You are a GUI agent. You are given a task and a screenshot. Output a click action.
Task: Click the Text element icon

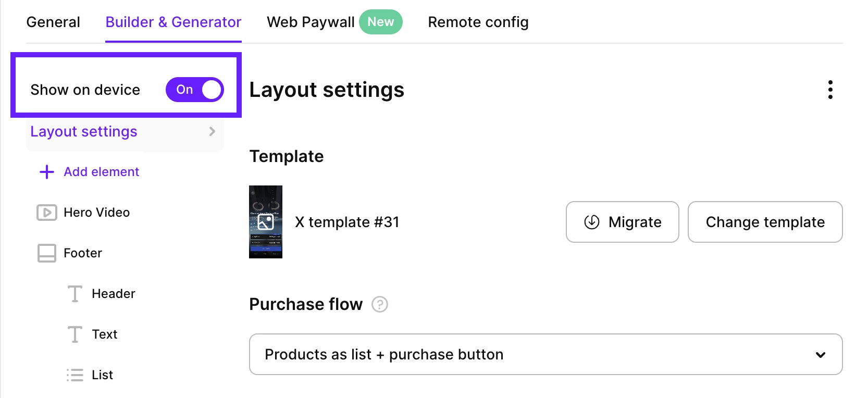pyautogui.click(x=74, y=334)
